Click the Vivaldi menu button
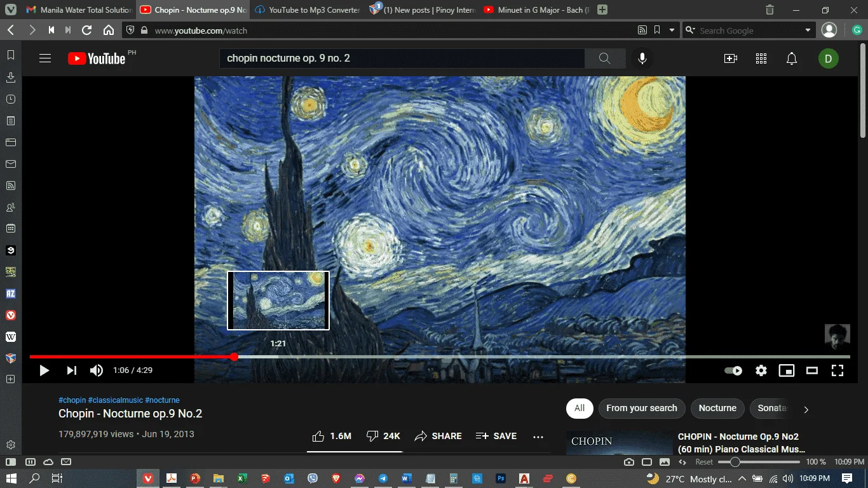The width and height of the screenshot is (868, 488). pos(11,10)
